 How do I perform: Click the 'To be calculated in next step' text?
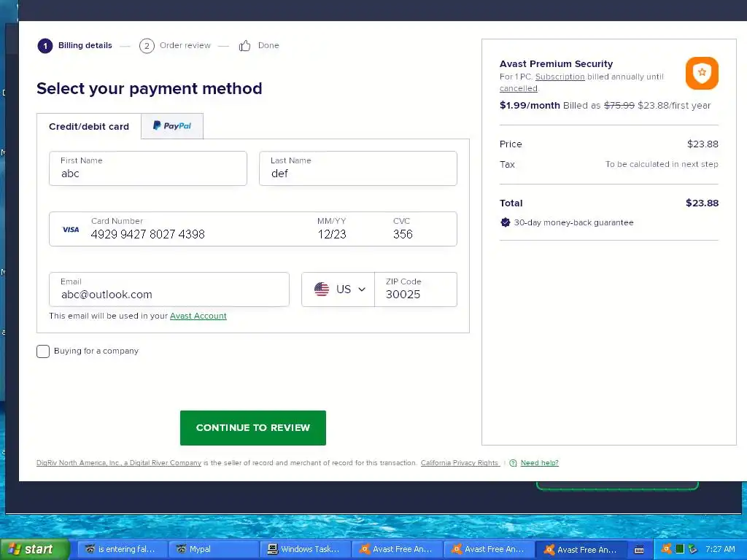point(662,164)
